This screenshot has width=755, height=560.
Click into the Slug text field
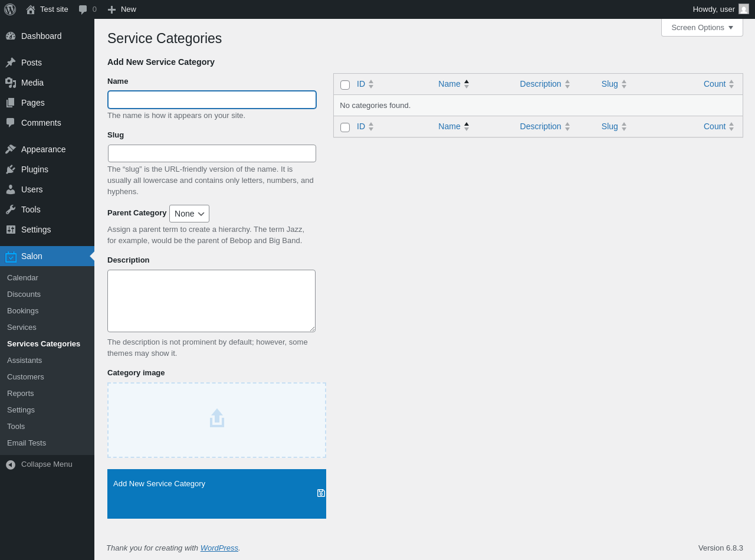pos(212,153)
